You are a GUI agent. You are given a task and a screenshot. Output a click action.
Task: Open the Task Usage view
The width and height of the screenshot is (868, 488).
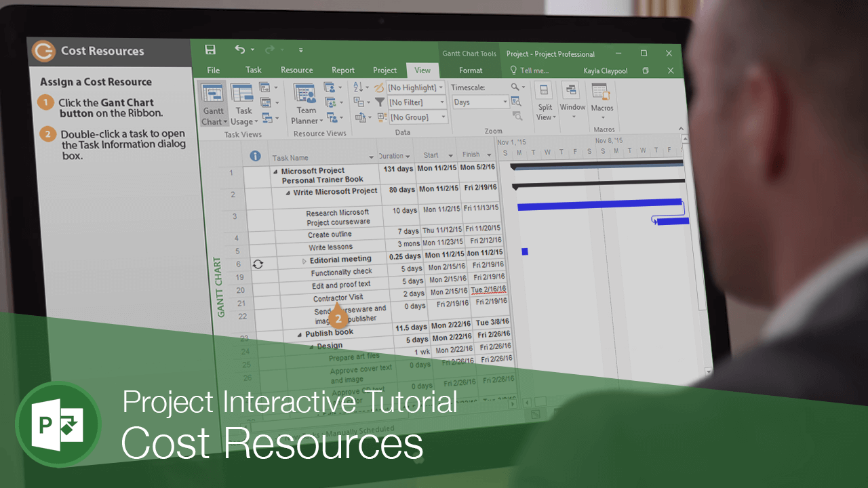point(243,94)
